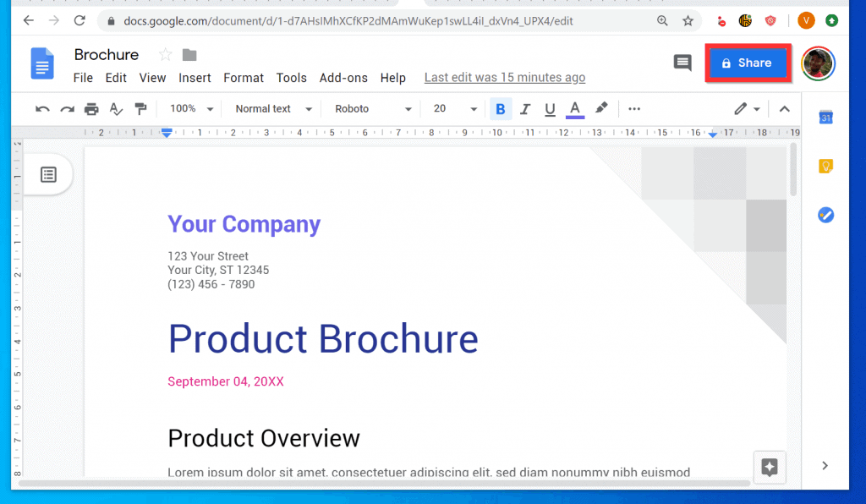Viewport: 866px width, 504px height.
Task: Open the editing mode pencil dropdown
Action: pyautogui.click(x=748, y=109)
